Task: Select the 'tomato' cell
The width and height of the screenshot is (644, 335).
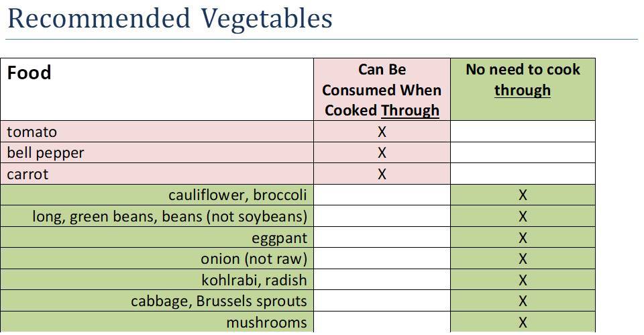Action: (32, 132)
